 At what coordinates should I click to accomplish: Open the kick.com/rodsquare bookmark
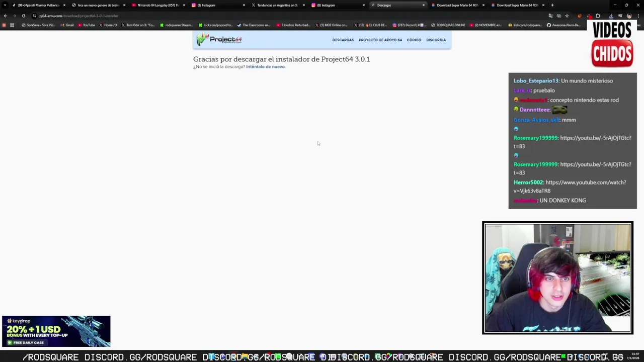click(525, 25)
